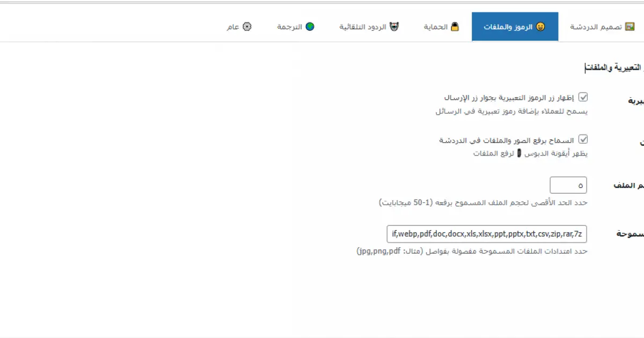Click the robot face icon beside الردود التلقائية
Screen dimensions: 644x338
click(x=394, y=27)
